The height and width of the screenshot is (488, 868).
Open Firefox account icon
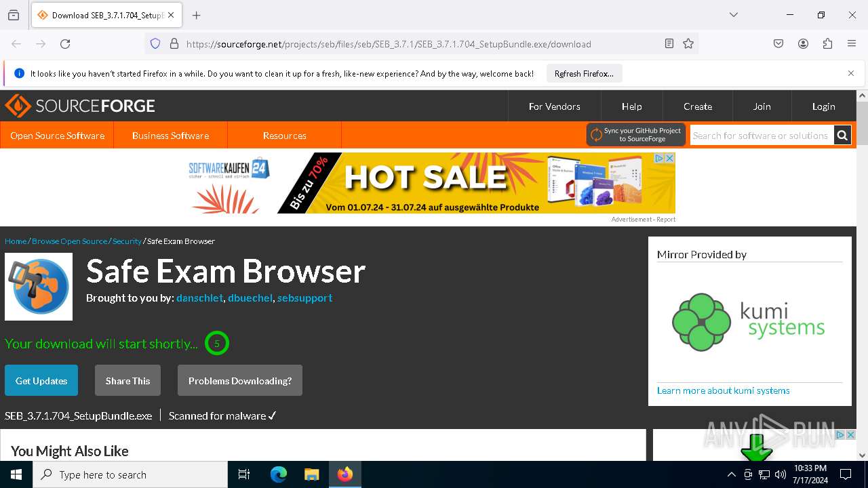[803, 44]
